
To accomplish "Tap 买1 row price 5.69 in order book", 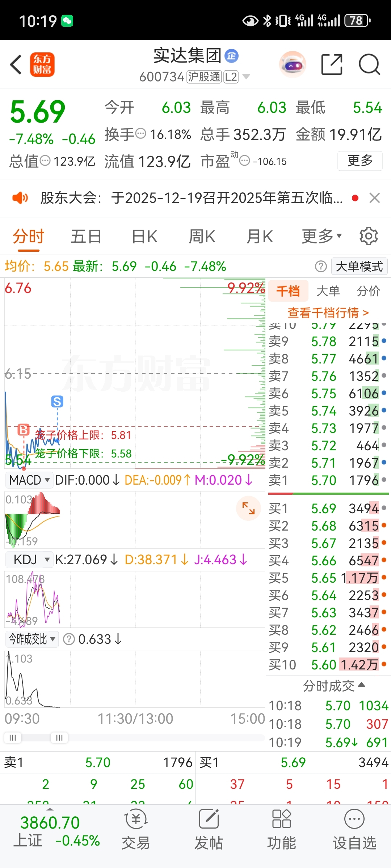I will 324,509.
